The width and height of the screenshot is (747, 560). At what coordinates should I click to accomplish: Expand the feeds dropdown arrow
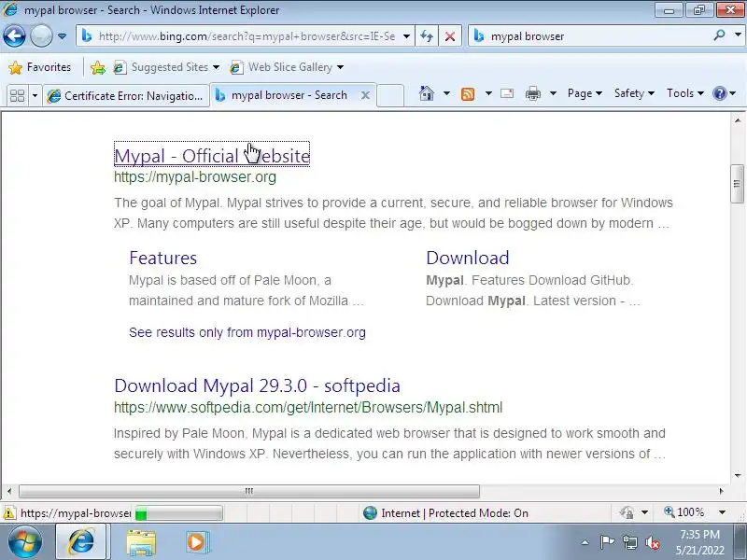tap(488, 93)
